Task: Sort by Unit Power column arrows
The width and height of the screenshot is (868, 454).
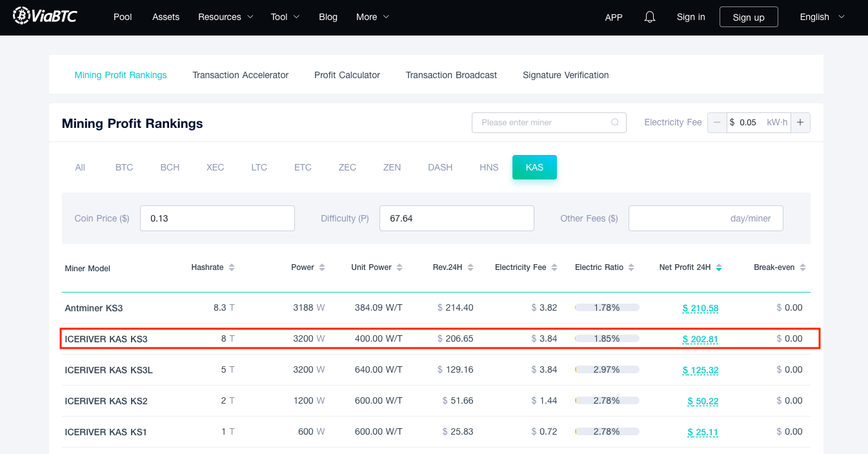Action: pos(399,267)
